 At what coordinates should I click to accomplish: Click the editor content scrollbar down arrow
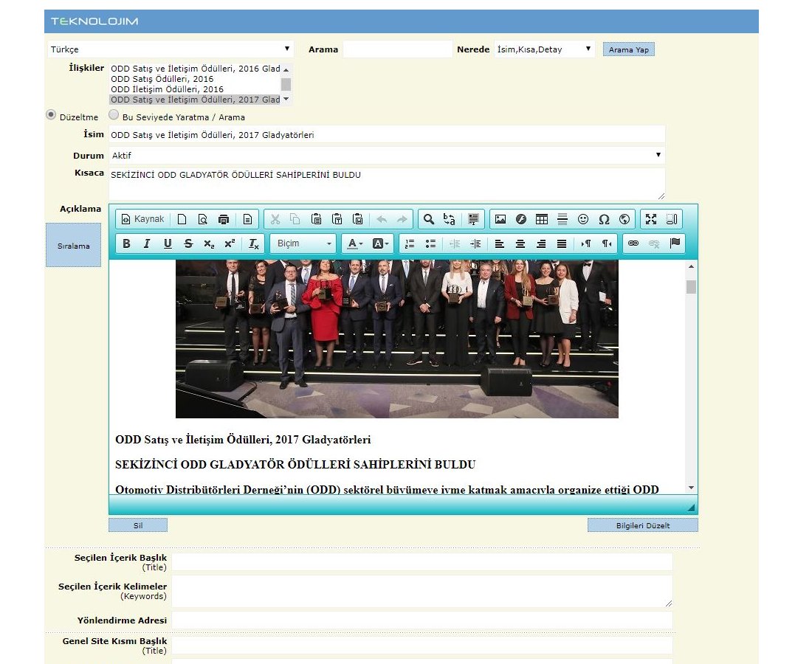tap(692, 488)
